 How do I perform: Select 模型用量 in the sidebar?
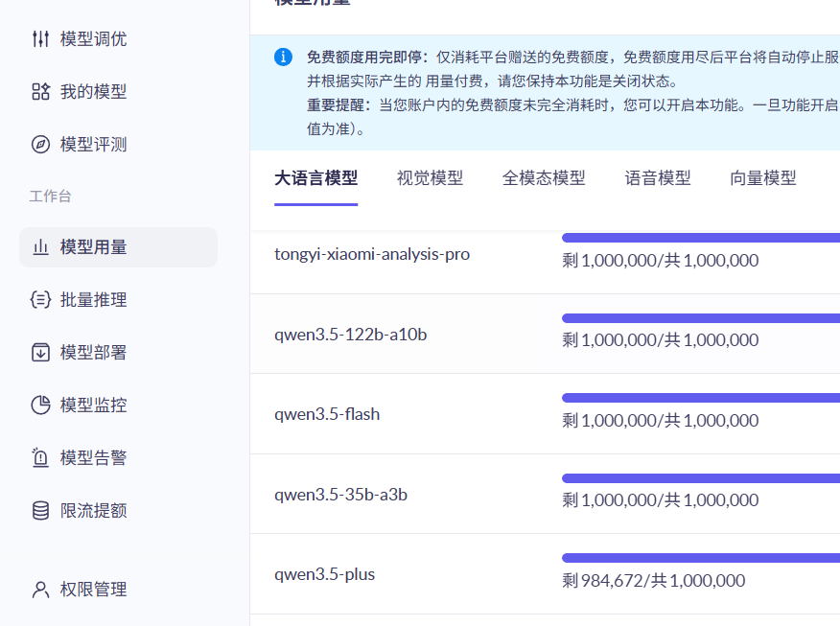click(118, 247)
